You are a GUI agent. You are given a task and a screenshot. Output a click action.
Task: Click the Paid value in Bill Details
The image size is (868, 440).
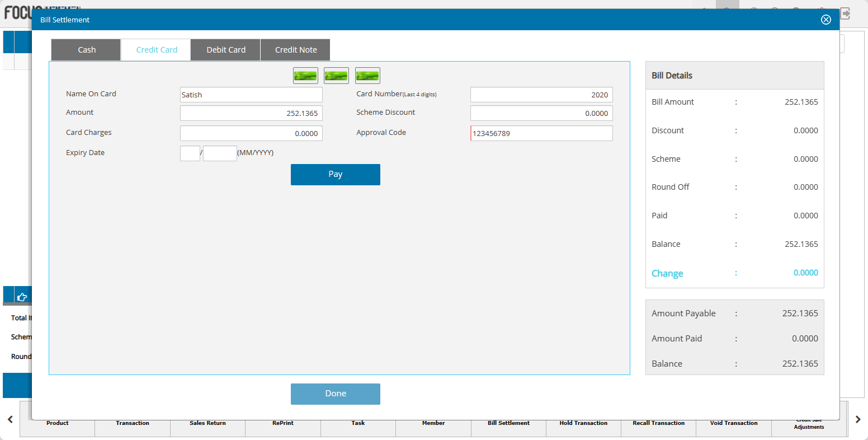(x=806, y=216)
